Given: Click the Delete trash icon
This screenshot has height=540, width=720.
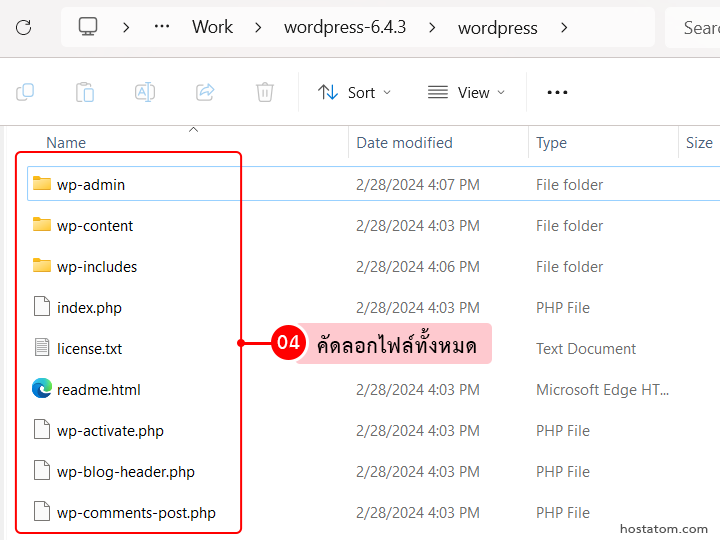Looking at the screenshot, I should (265, 92).
